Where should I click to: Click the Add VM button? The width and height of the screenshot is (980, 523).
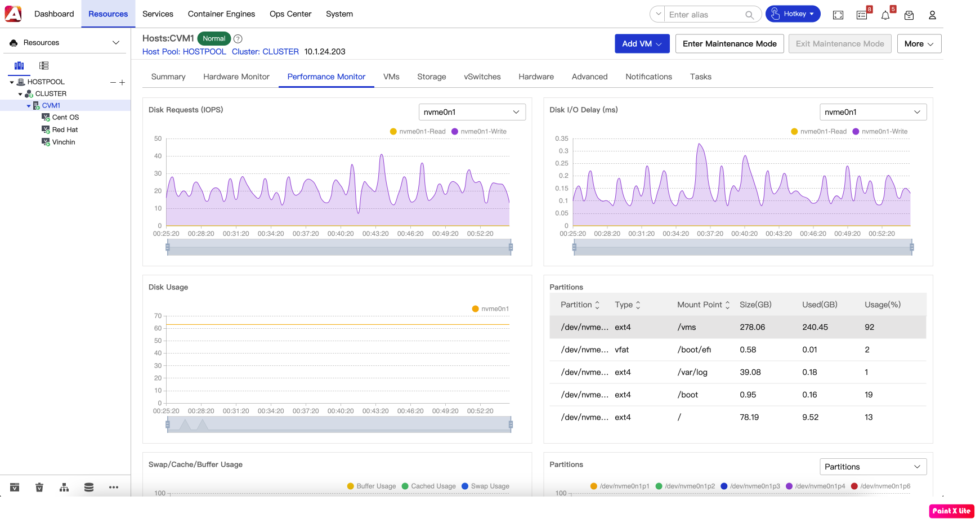tap(642, 44)
